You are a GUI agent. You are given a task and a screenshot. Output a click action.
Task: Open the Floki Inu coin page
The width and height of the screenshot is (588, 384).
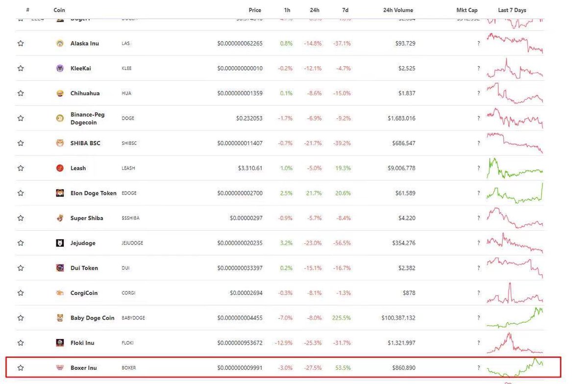[82, 343]
